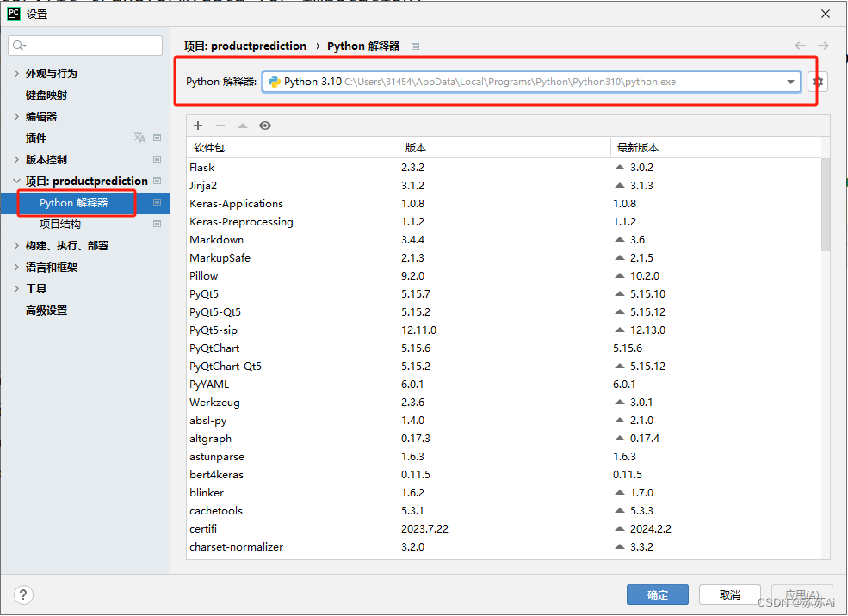Open the Python 解释器 dropdown
The image size is (848, 616).
coord(791,81)
